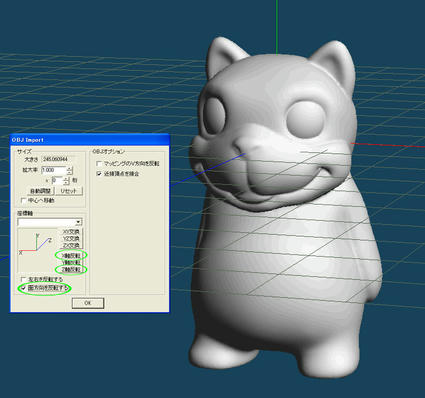
Task: Increase 拡大率 value with spinner arrows
Action: 69,169
